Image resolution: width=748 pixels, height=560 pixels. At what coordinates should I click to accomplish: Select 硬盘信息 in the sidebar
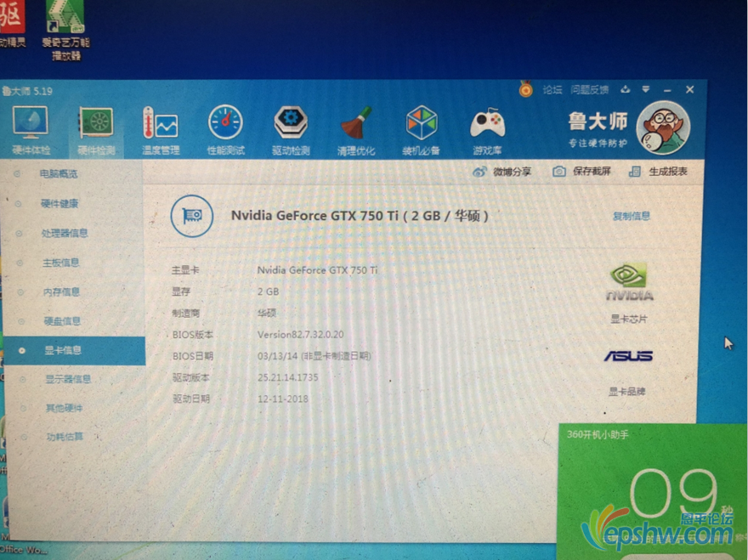tap(63, 321)
